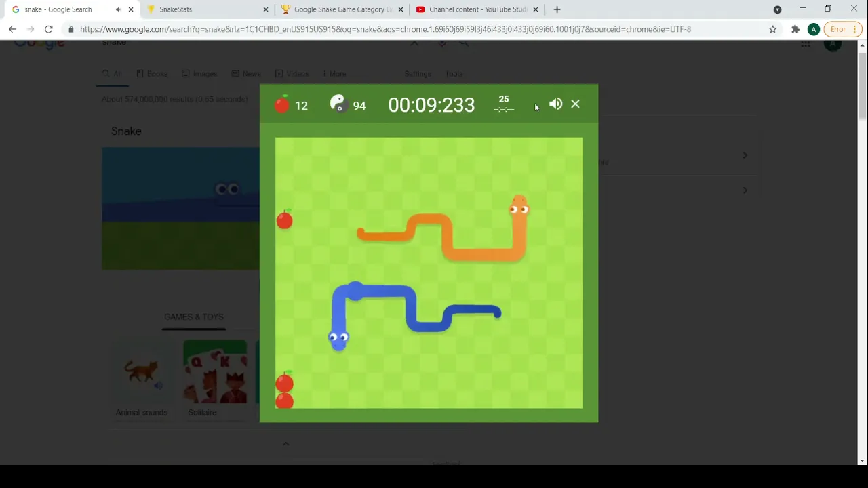This screenshot has width=868, height=488.
Task: Mute the snake tab audio icon
Action: point(119,9)
